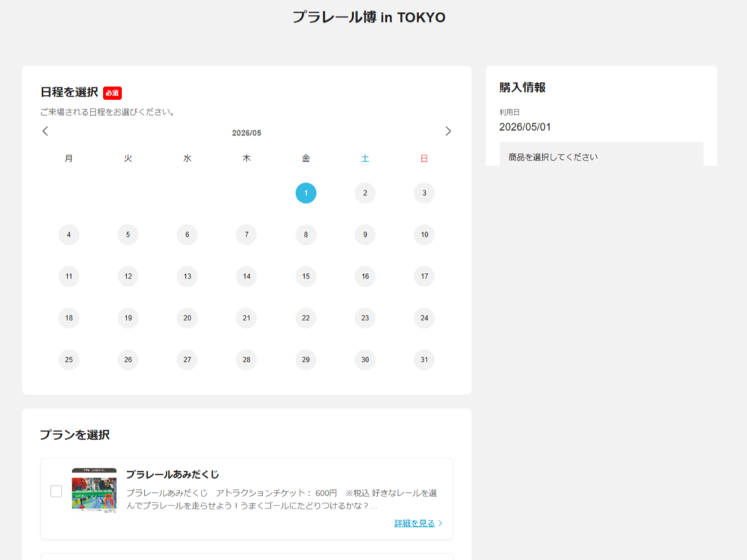747x560 pixels.
Task: Click the 月 Monday column header
Action: [69, 158]
